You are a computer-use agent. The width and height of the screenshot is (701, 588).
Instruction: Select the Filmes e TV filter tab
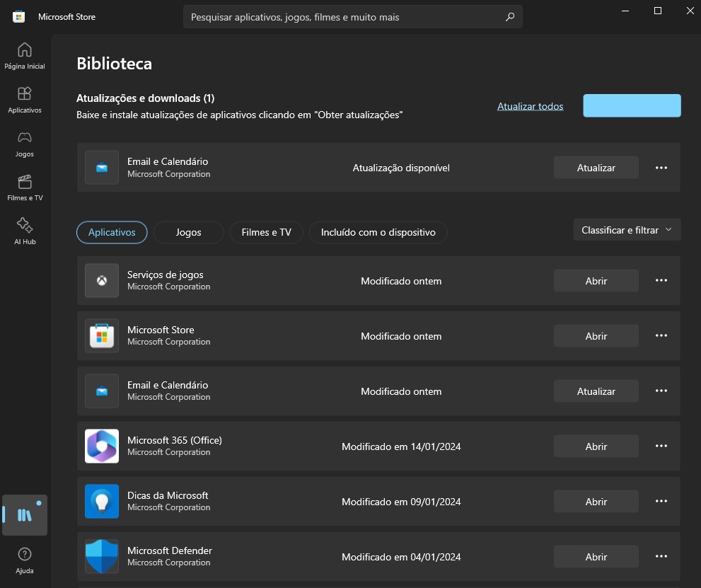[267, 233]
